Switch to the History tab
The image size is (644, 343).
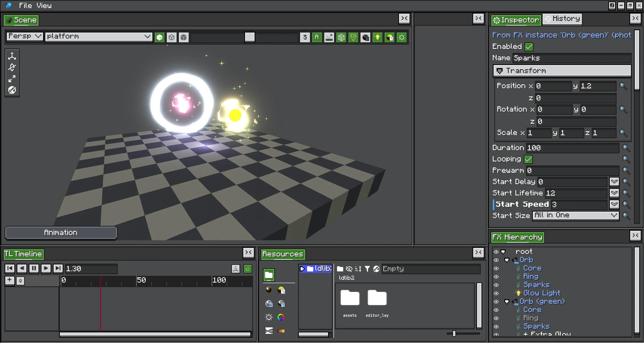point(562,19)
